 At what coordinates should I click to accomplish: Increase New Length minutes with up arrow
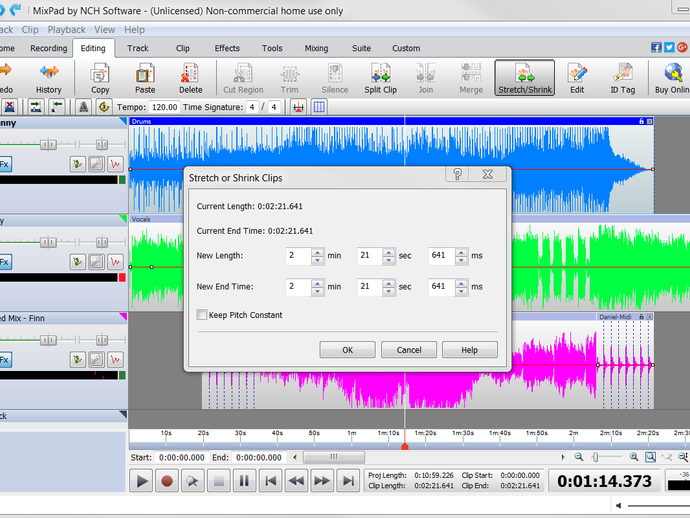(317, 252)
